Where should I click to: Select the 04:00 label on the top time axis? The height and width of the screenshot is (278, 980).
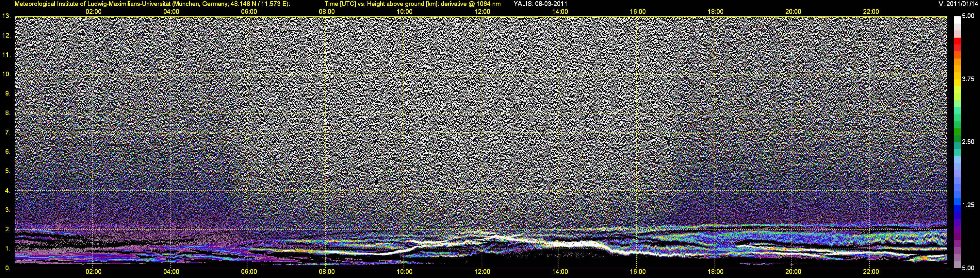tap(171, 12)
